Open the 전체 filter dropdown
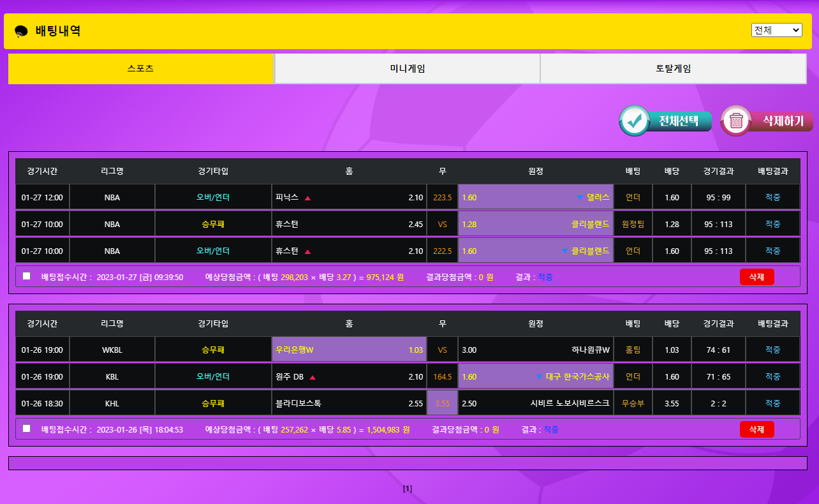819x504 pixels. (x=776, y=30)
